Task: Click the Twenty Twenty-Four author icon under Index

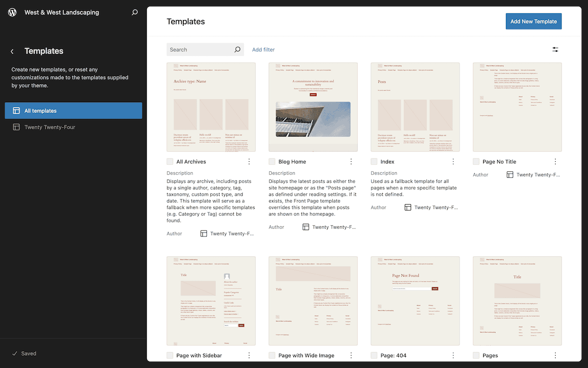Action: [407, 207]
